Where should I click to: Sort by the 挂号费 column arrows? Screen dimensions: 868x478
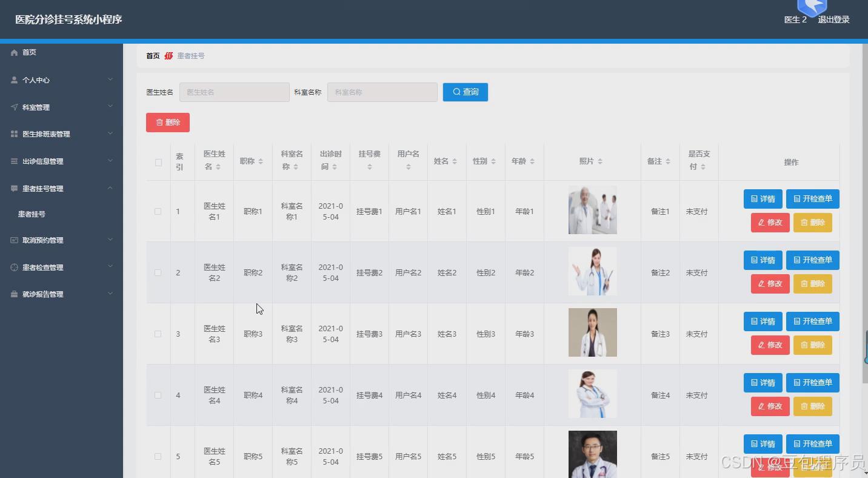[x=370, y=167]
